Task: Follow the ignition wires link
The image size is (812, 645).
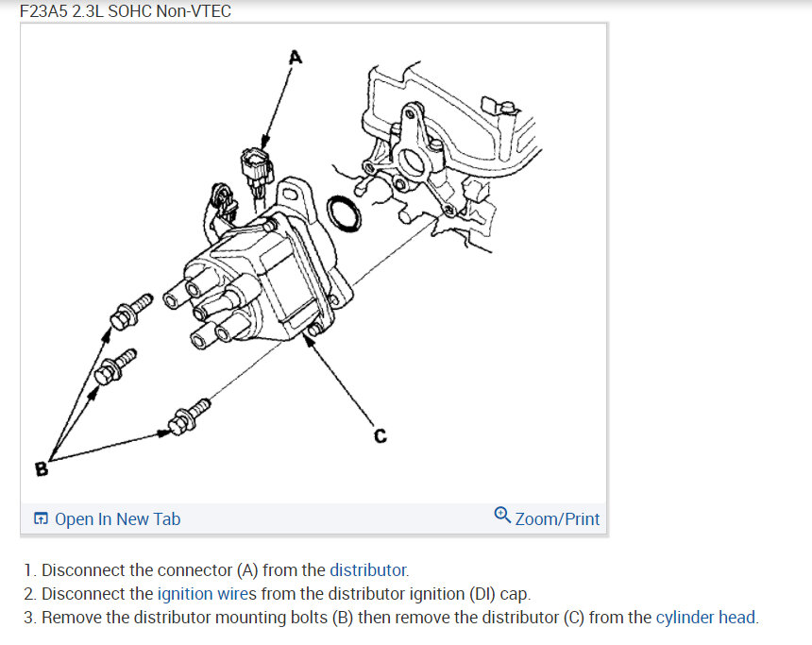Action: click(x=207, y=594)
